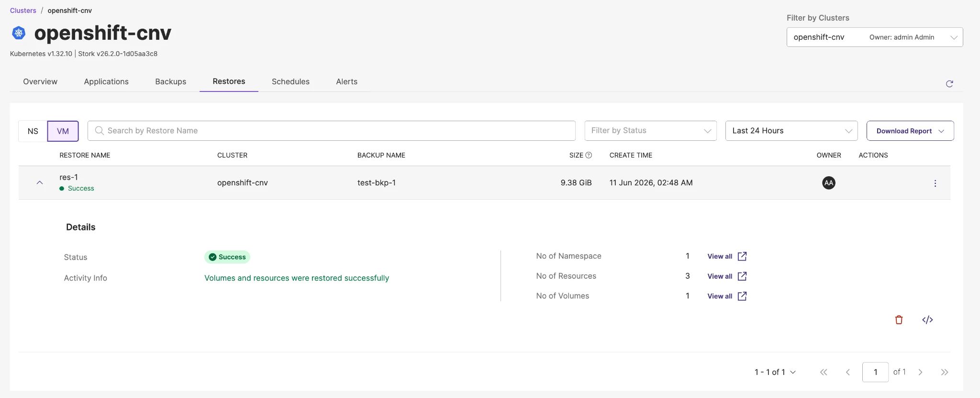
Task: Switch to VM restore view
Action: pyautogui.click(x=63, y=131)
